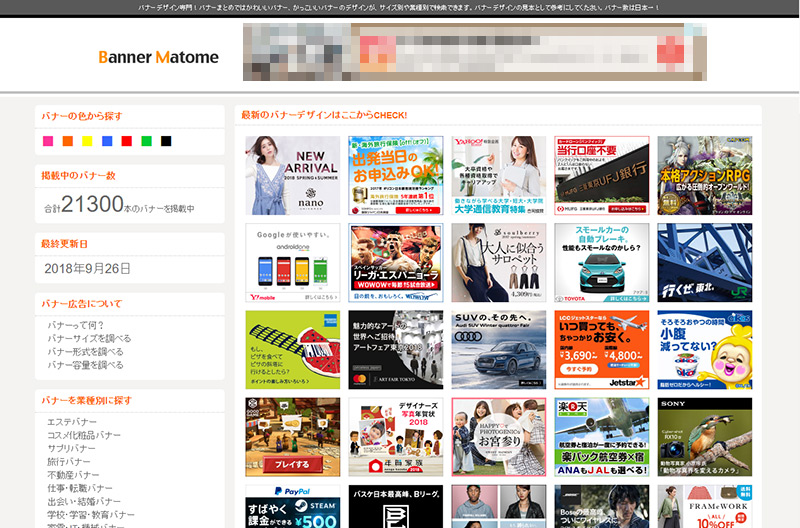Open the fashion models hoodie banner
800x528 pixels.
tap(498, 506)
